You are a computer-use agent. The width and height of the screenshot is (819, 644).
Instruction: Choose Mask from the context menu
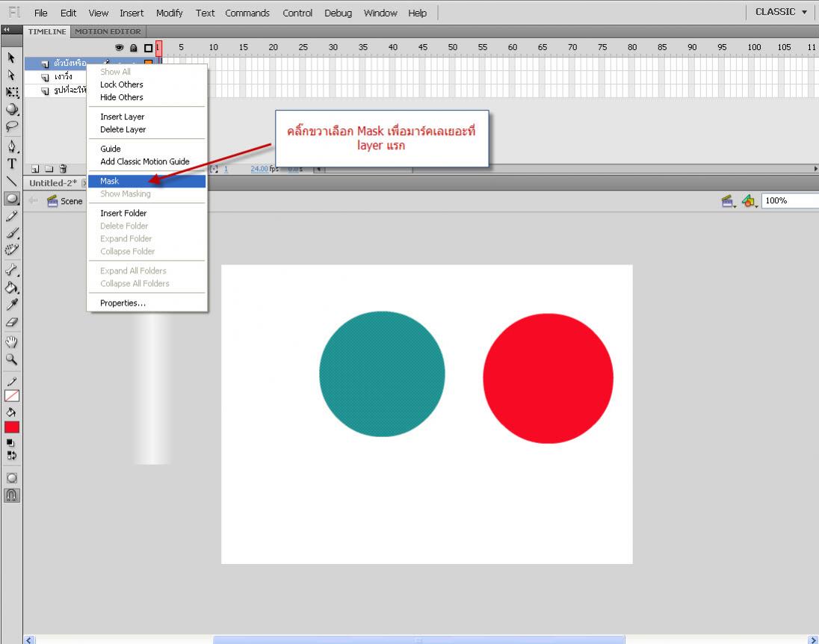pyautogui.click(x=110, y=181)
